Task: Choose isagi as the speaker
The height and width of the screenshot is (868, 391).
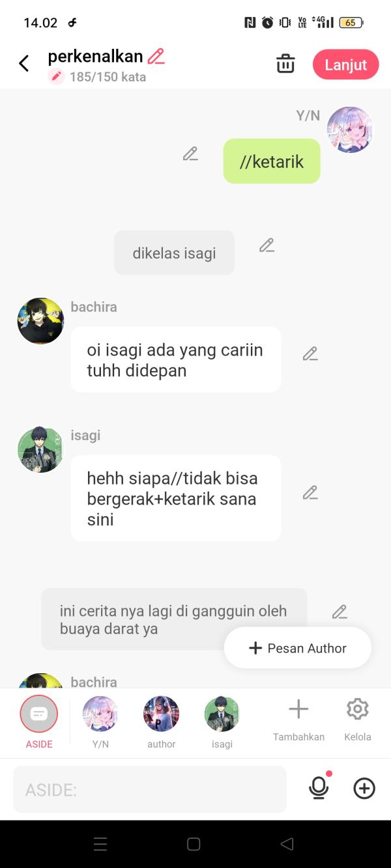Action: [x=222, y=722]
